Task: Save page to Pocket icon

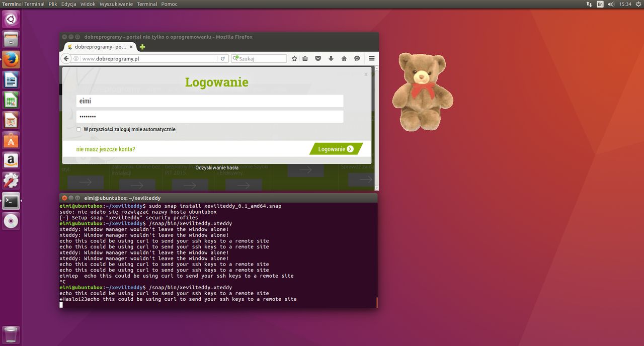Action: tap(318, 58)
